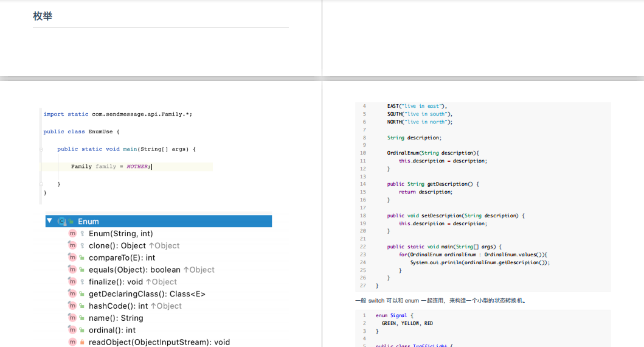
Task: Click the return description; line
Action: coord(426,192)
